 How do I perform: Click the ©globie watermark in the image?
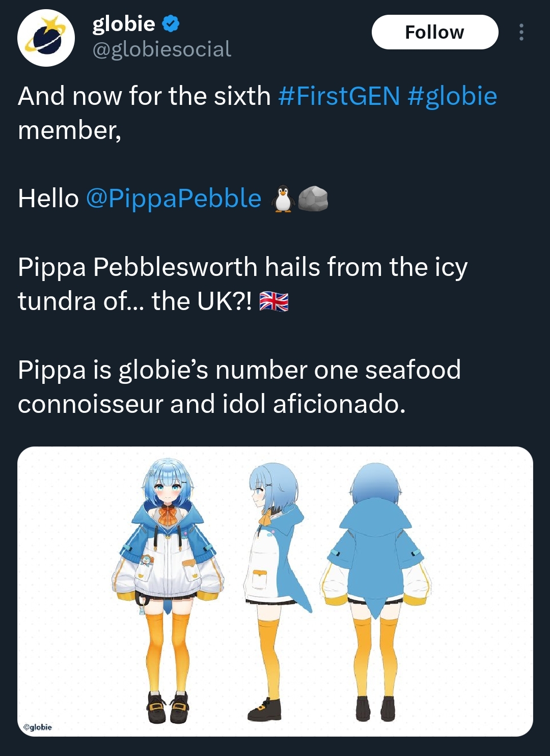click(38, 727)
